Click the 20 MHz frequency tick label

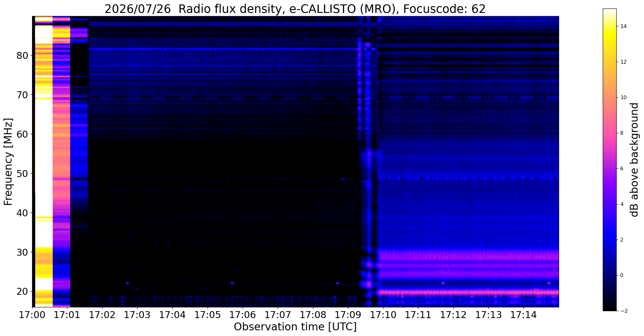[x=22, y=292]
